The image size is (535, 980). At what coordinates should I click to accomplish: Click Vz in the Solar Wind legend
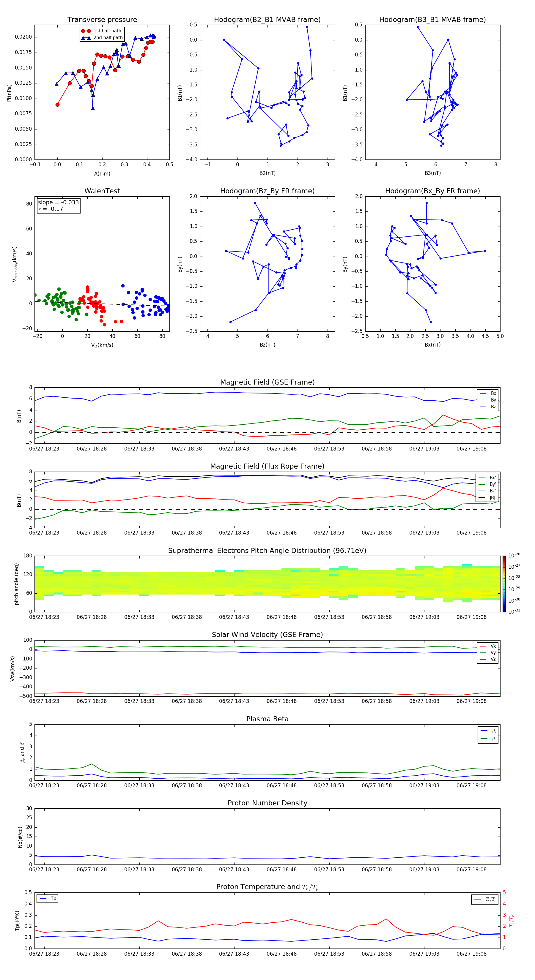pyautogui.click(x=488, y=659)
